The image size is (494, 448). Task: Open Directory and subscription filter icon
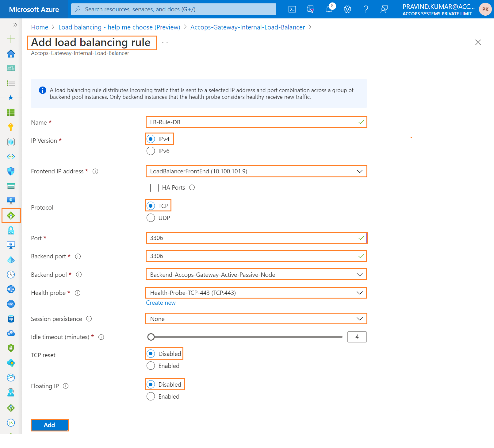click(311, 9)
